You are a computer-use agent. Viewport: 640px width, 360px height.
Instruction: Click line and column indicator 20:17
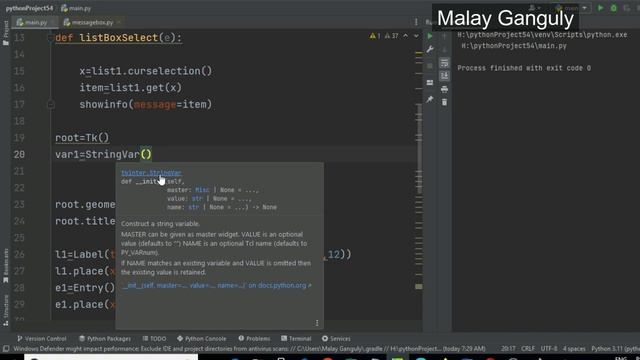pos(508,349)
